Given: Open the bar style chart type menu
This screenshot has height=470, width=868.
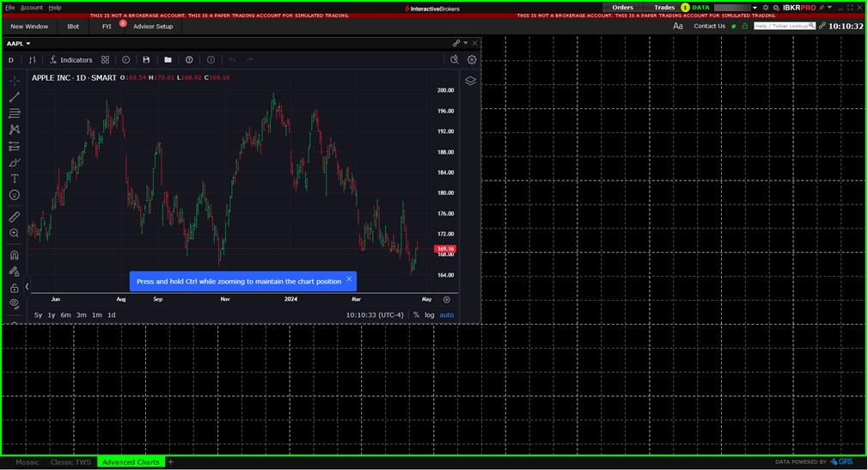Looking at the screenshot, I should point(32,60).
